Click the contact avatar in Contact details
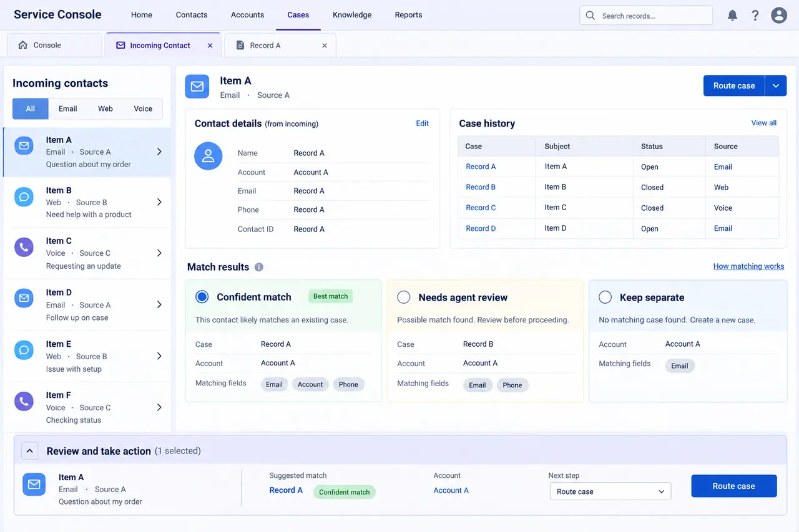 (x=208, y=156)
